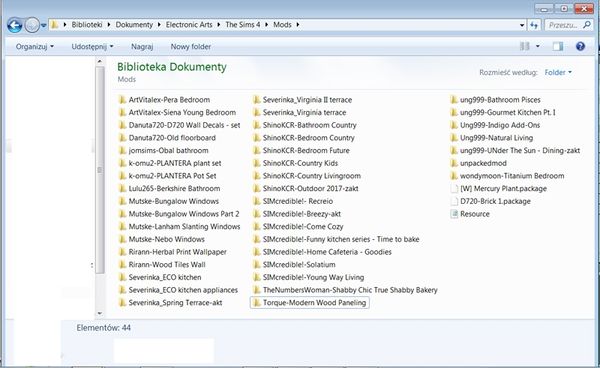Viewport: 600px width, 368px height.
Task: Click the navigation pane scroll-down arrow
Action: (x=100, y=313)
